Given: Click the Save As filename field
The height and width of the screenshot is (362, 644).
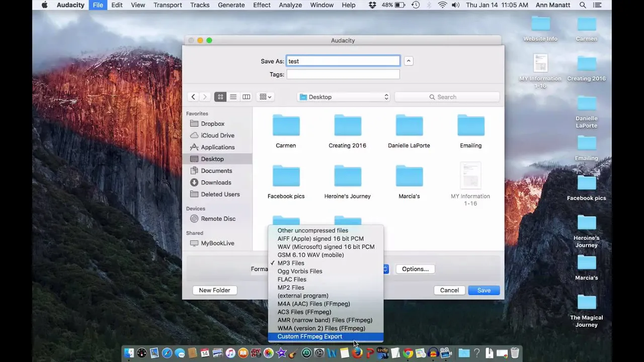Looking at the screenshot, I should (343, 61).
